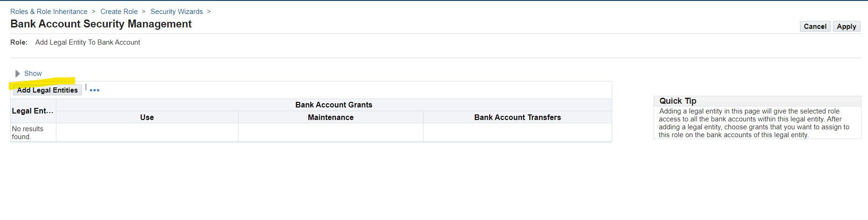This screenshot has height=220, width=868.
Task: Navigate back to Create Role breadcrumb
Action: click(x=119, y=12)
